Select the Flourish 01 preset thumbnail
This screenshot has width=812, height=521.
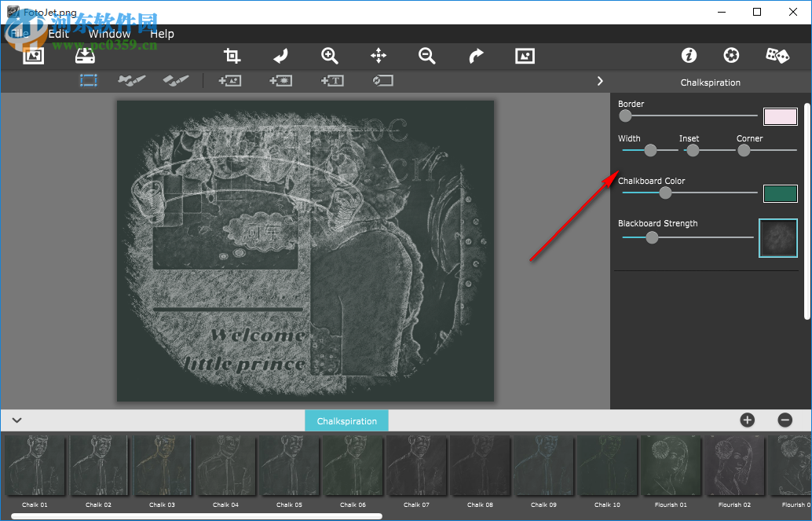(670, 466)
